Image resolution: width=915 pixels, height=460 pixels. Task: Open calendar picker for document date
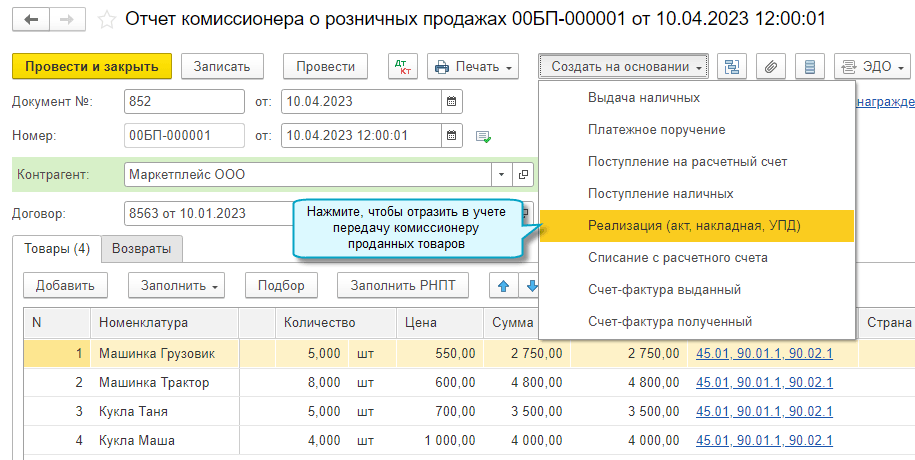tap(452, 102)
